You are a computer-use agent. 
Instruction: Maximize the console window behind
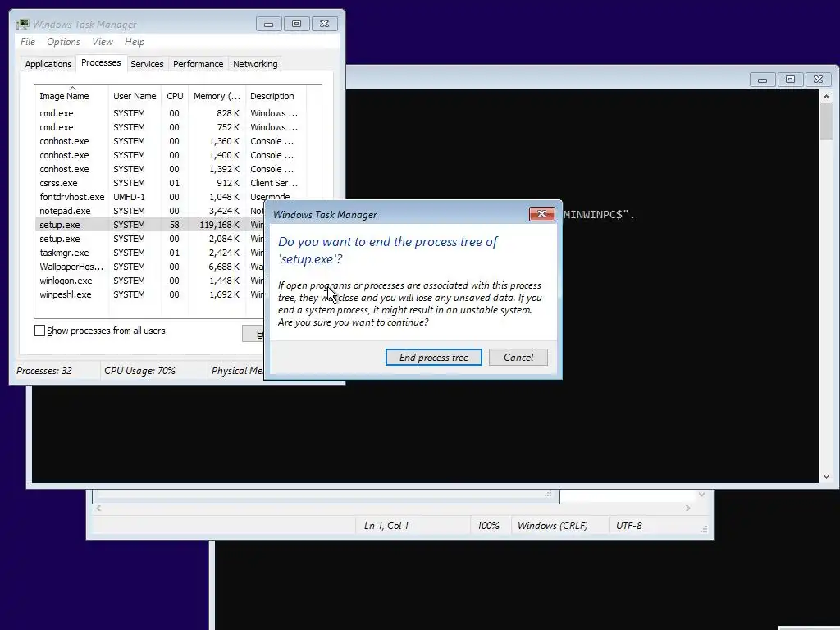pos(790,80)
